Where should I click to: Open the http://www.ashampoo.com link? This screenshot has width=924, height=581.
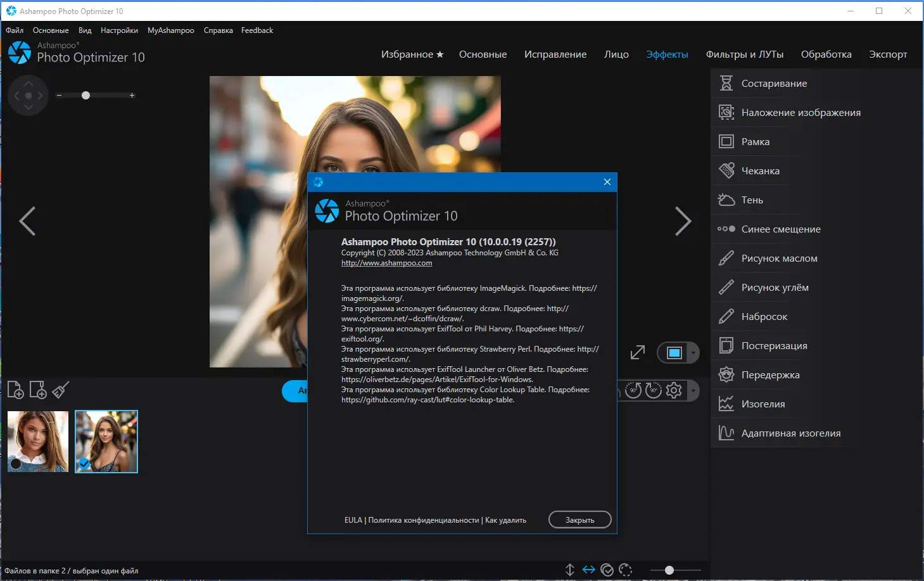tap(386, 263)
